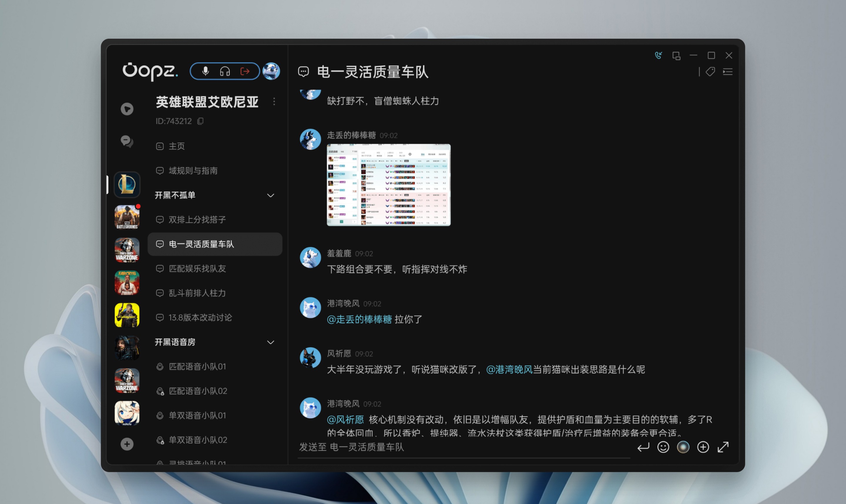Switch to 13.8版本改动讨论 channel
This screenshot has height=504, width=846.
pos(200,317)
